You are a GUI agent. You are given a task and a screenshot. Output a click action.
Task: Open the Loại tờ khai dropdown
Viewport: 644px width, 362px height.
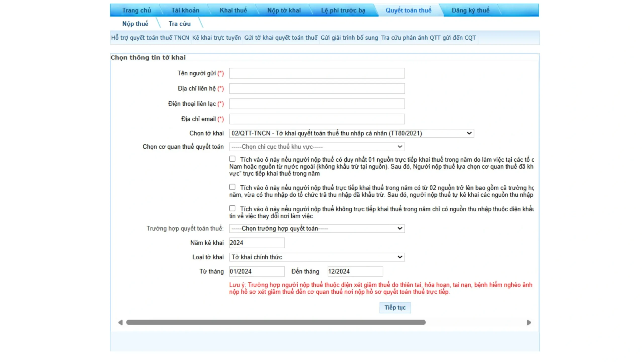tap(317, 257)
